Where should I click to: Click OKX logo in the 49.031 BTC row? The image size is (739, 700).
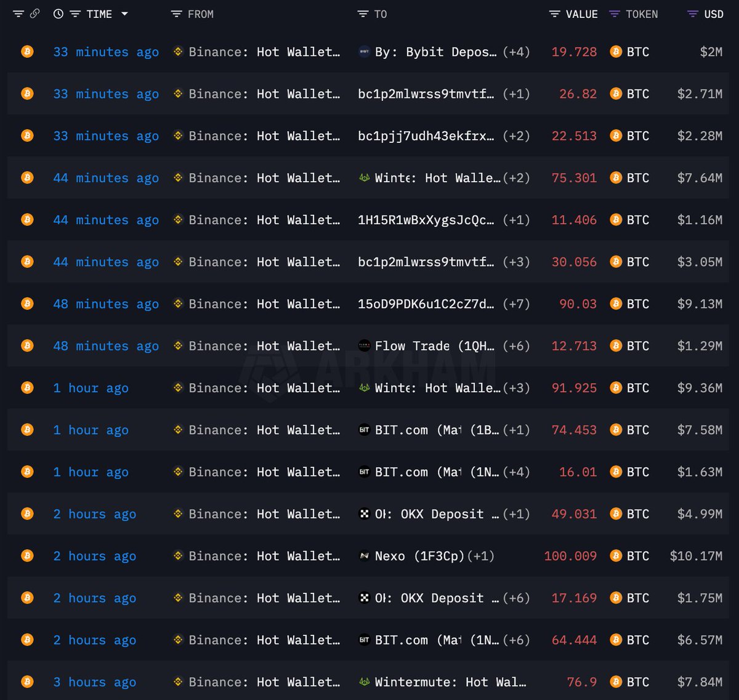pos(364,514)
